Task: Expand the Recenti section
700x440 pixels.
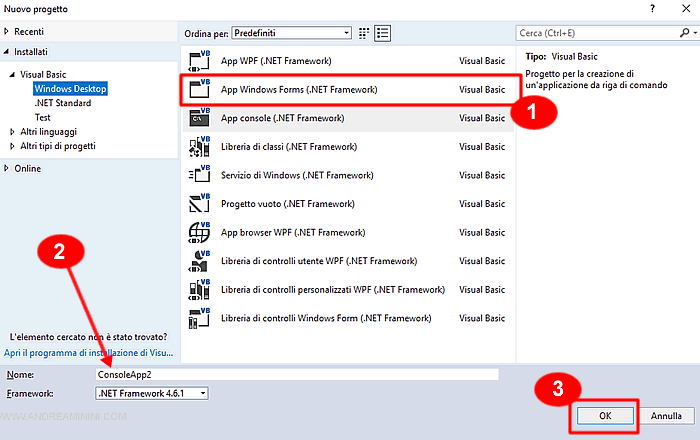Action: pyautogui.click(x=7, y=32)
